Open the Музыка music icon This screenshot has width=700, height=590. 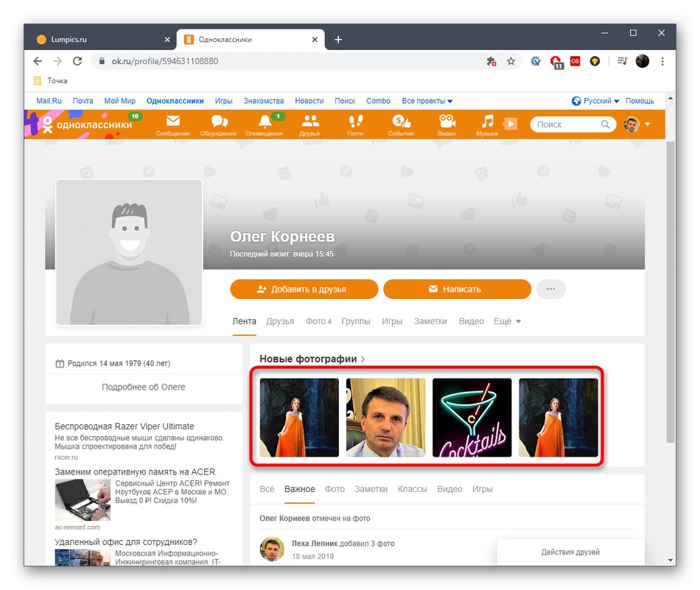488,124
